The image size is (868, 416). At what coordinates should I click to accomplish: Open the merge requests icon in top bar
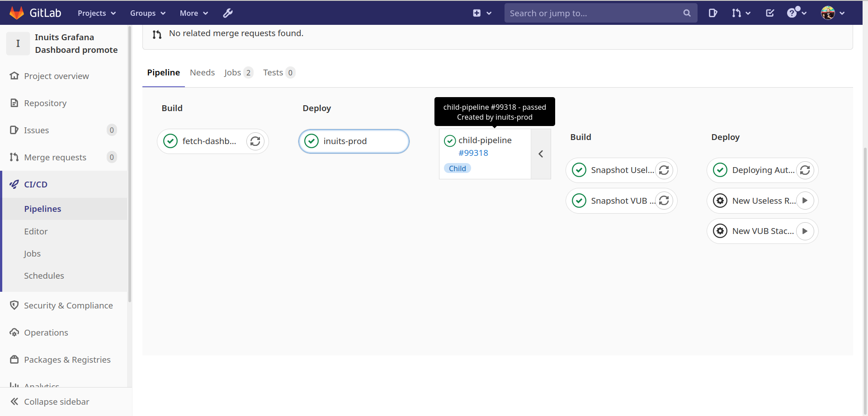(x=737, y=13)
